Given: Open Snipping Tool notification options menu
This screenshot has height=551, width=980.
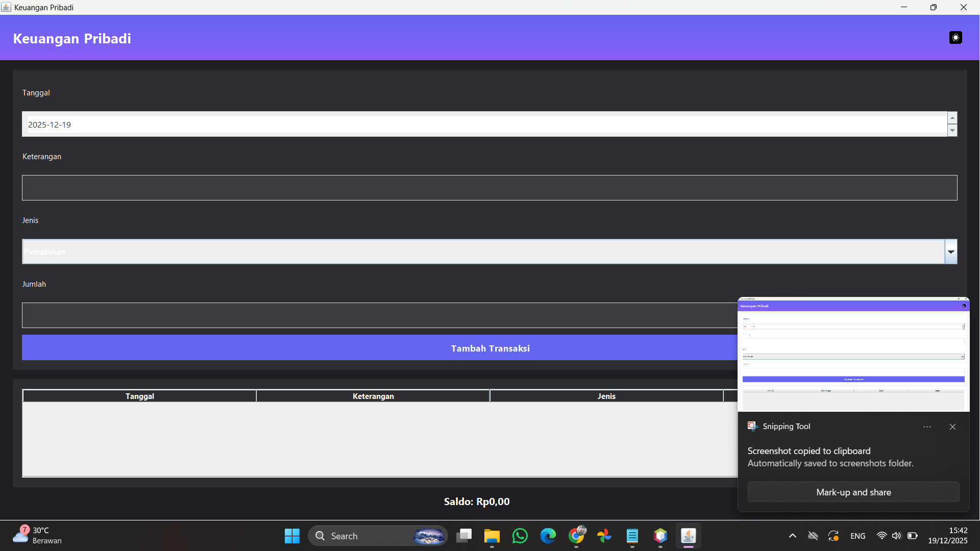Looking at the screenshot, I should coord(927,427).
